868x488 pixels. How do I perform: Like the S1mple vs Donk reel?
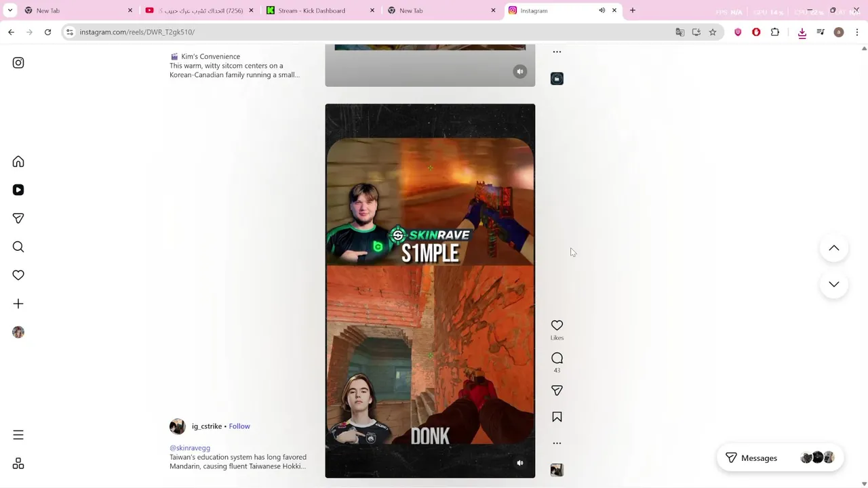point(557,325)
